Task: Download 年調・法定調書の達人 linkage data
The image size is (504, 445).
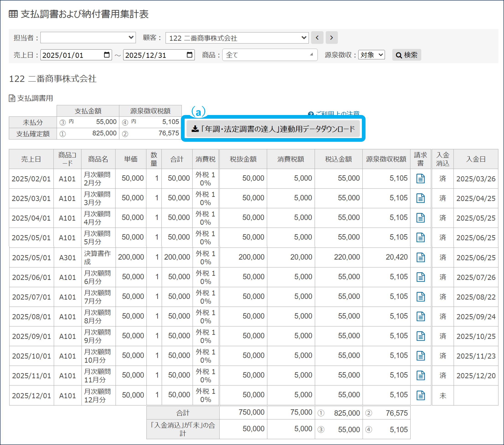Action: (273, 129)
